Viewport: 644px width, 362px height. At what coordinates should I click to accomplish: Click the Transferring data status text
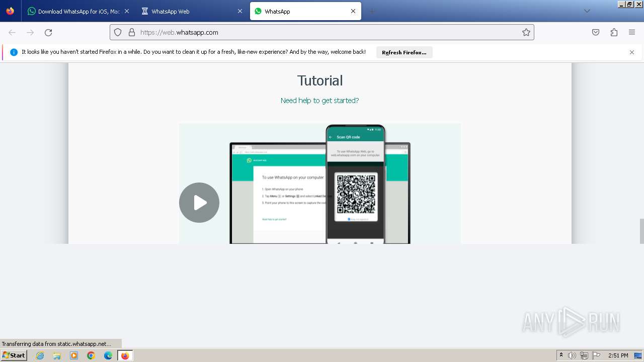click(56, 344)
